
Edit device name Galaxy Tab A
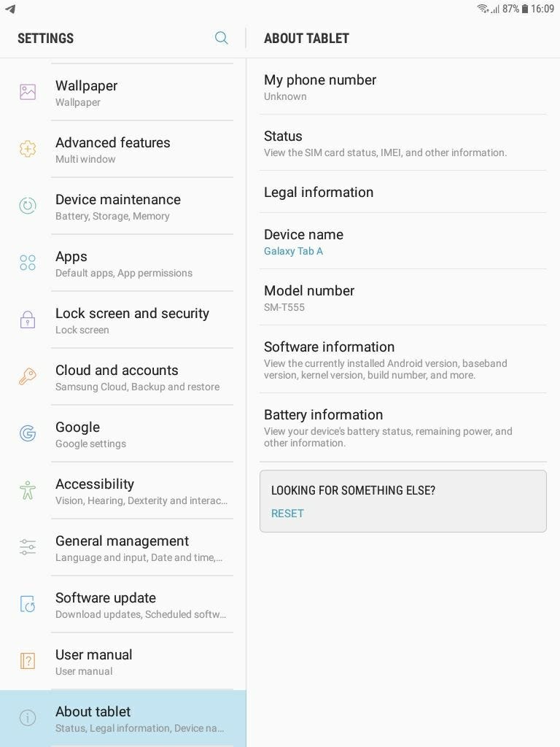(402, 241)
